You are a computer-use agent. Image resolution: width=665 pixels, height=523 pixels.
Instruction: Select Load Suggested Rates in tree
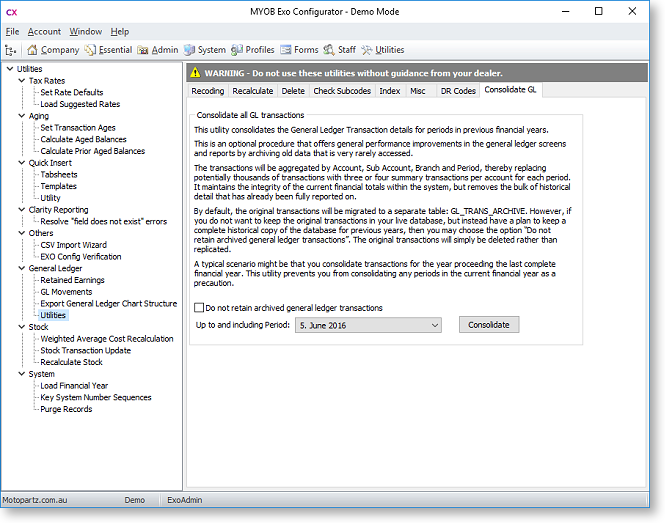[80, 104]
